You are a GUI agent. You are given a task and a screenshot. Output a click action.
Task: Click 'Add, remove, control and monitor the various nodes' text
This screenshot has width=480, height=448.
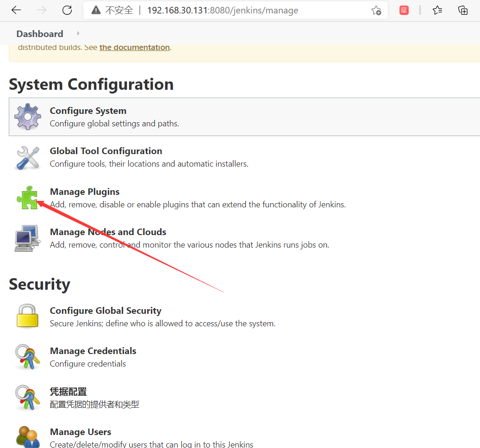[189, 245]
